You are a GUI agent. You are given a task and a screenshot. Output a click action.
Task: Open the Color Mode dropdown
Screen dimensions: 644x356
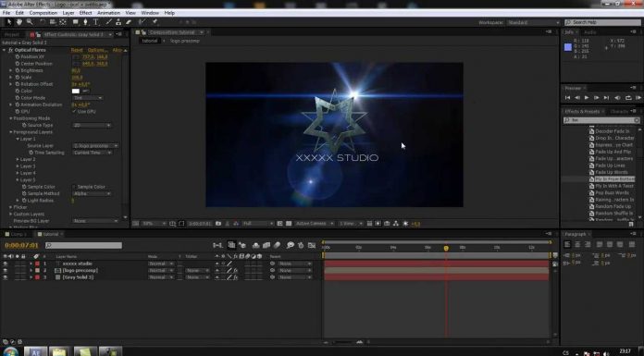(x=88, y=98)
